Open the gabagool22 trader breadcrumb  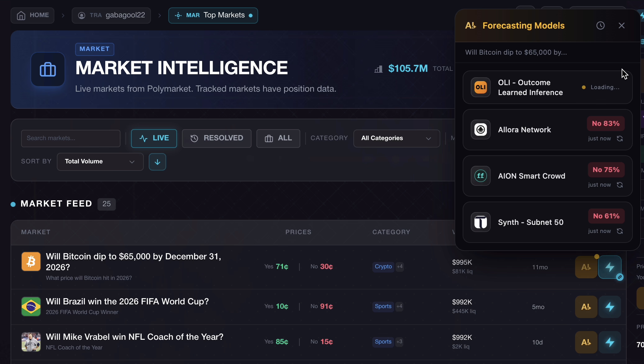111,15
